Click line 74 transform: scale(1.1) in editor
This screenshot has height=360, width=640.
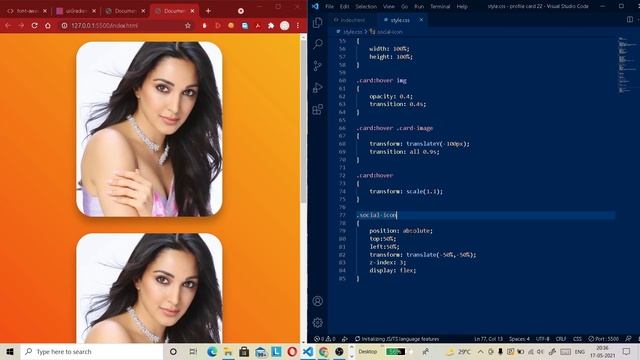pyautogui.click(x=406, y=191)
